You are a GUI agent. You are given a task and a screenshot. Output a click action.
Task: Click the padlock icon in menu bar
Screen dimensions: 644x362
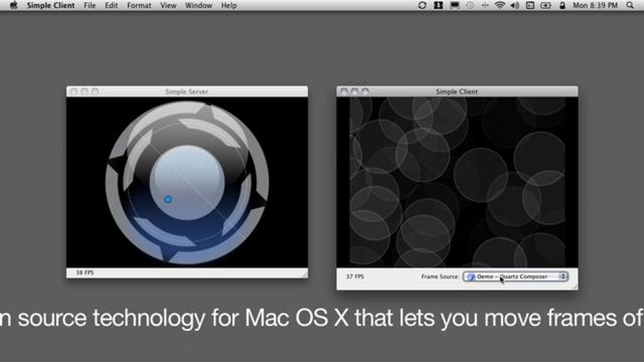562,5
